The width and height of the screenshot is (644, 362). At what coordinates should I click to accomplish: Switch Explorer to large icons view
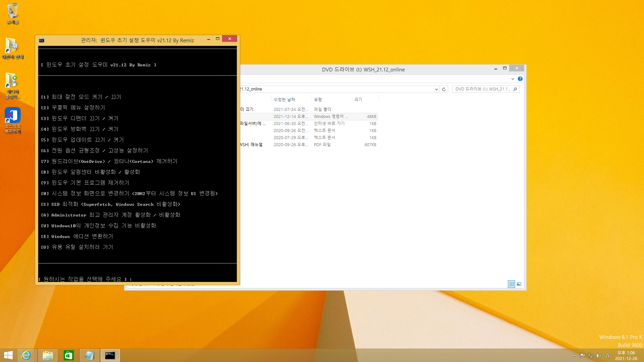pos(519,284)
